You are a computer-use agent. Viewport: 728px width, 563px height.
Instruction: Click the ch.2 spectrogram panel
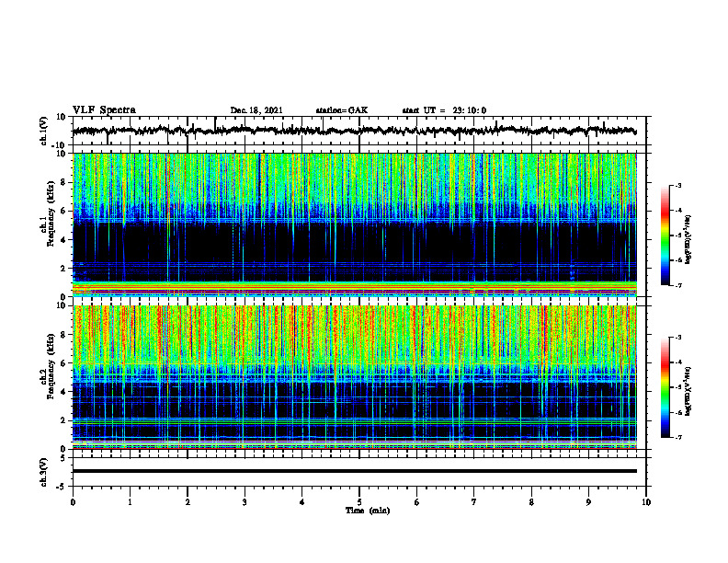(355, 377)
